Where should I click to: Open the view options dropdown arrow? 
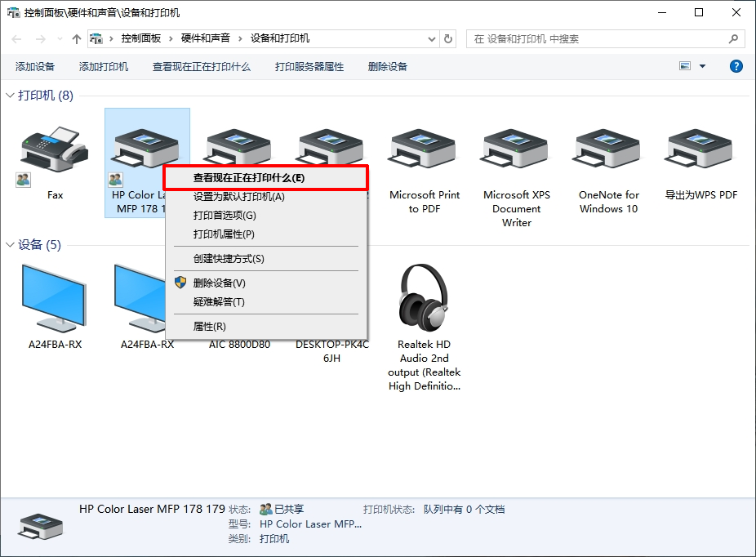pos(702,66)
